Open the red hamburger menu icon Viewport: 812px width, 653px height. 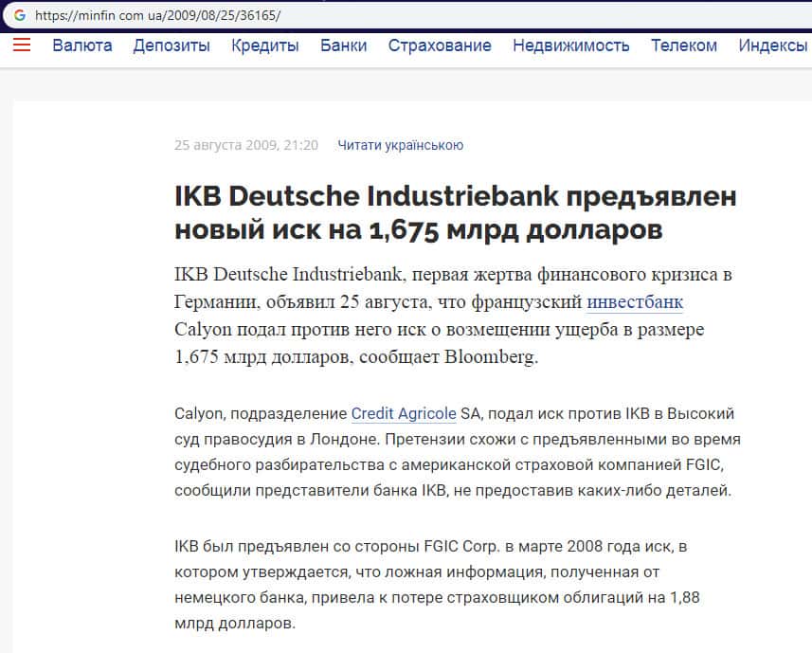pos(22,45)
